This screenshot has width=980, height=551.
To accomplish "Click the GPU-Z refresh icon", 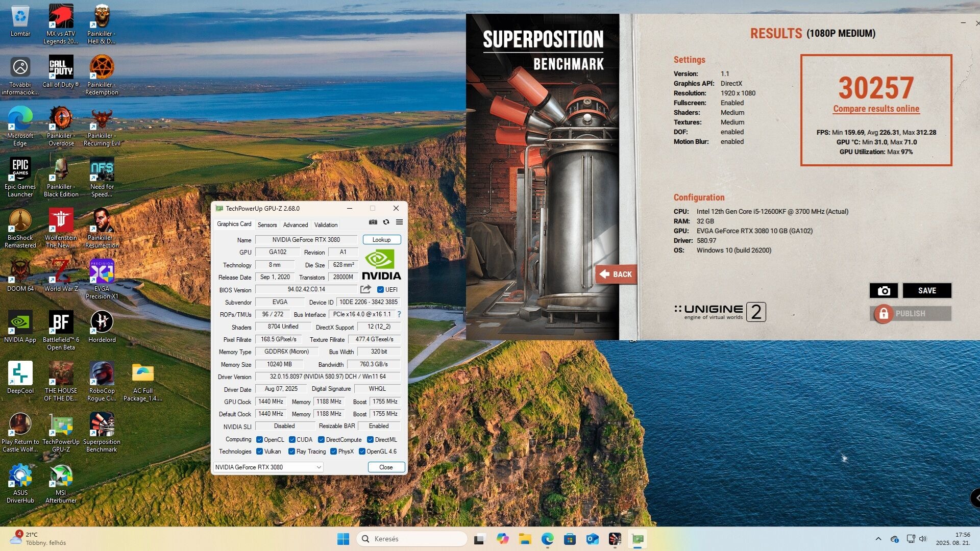I will 386,222.
